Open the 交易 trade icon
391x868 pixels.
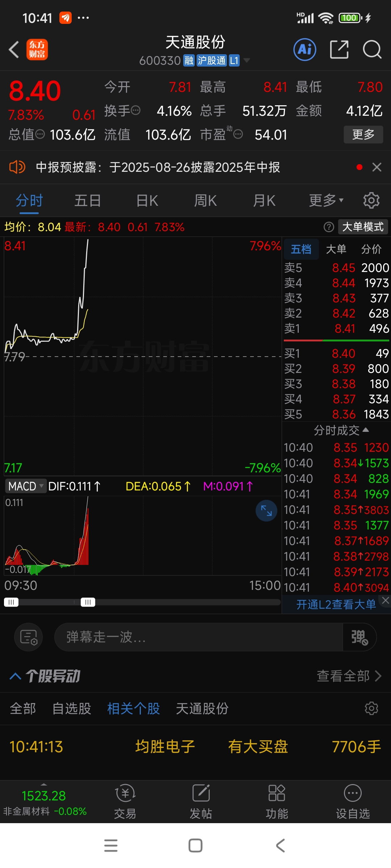tap(125, 801)
